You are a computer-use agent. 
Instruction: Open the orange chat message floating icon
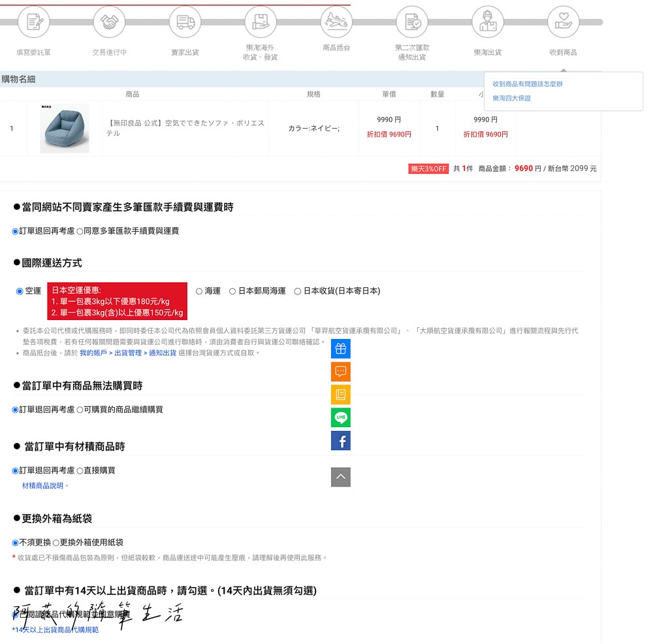341,372
